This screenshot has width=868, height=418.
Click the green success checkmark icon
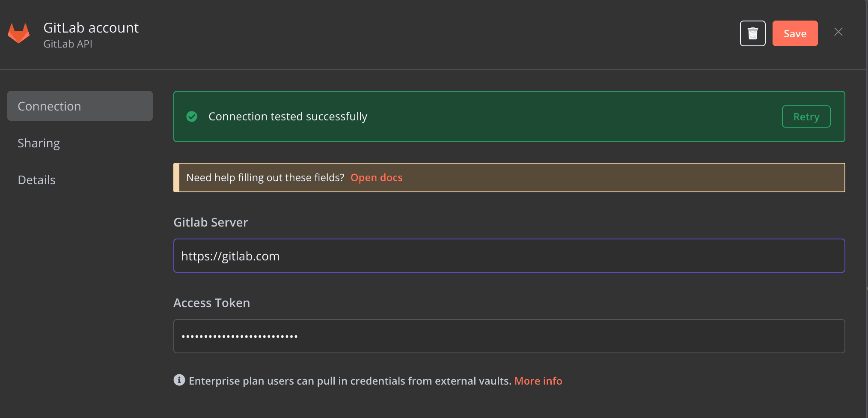click(192, 116)
